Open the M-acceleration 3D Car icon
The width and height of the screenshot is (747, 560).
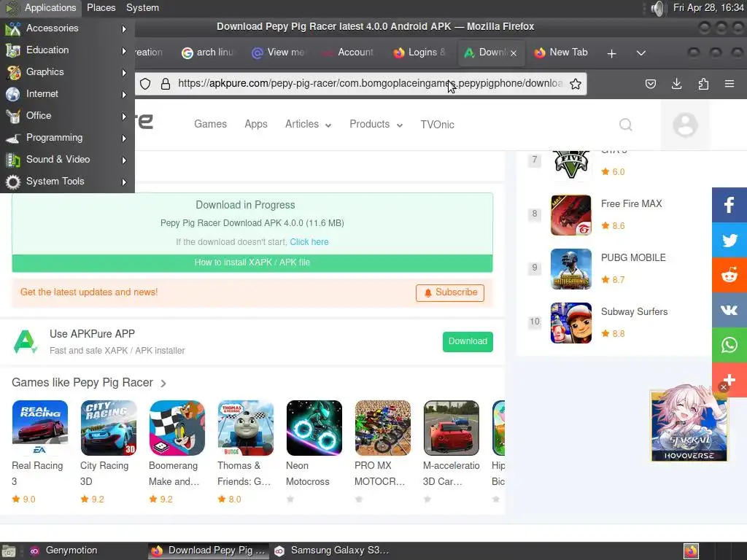coord(452,428)
